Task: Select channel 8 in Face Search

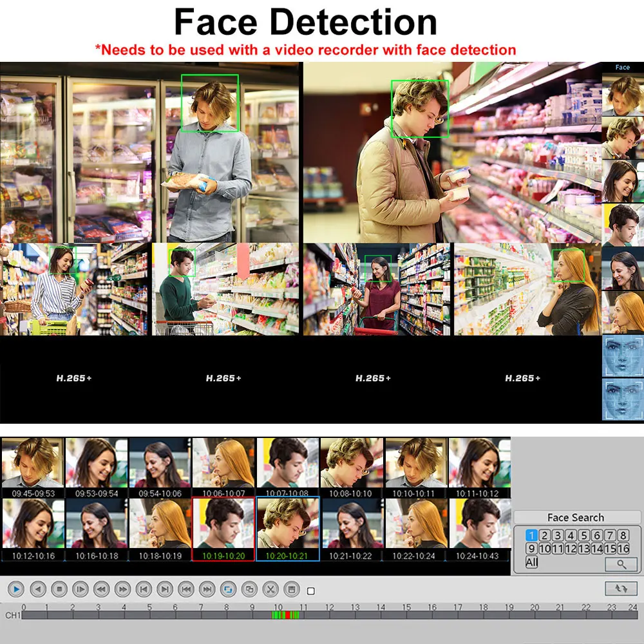Action: tap(623, 535)
